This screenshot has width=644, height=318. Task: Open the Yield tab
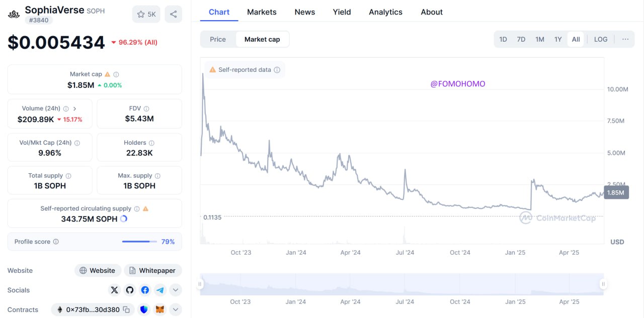click(342, 12)
